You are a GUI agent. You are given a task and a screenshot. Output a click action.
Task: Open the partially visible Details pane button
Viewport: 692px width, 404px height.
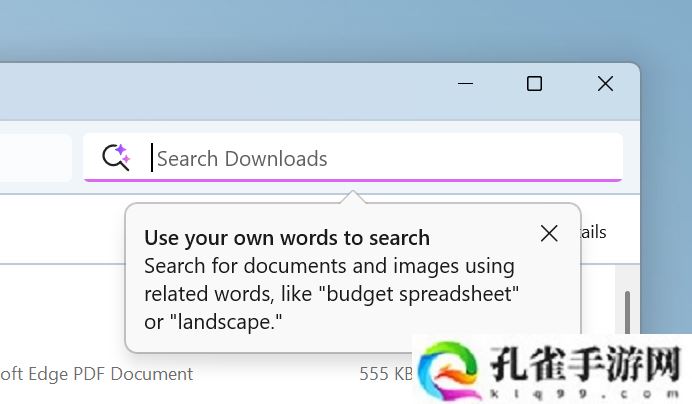[595, 232]
